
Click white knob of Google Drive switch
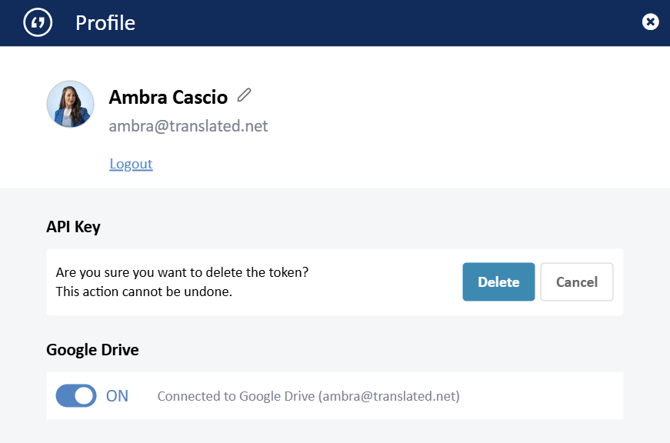(85, 395)
